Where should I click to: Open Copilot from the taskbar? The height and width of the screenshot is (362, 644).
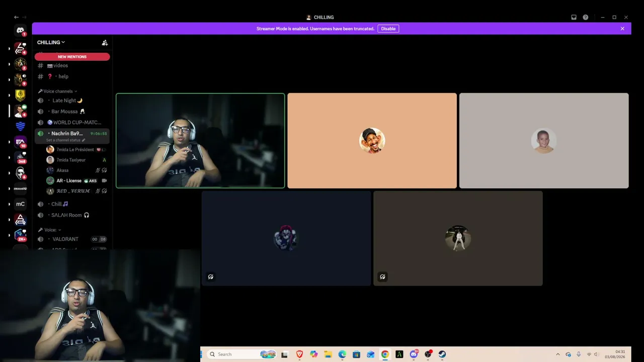point(313,354)
